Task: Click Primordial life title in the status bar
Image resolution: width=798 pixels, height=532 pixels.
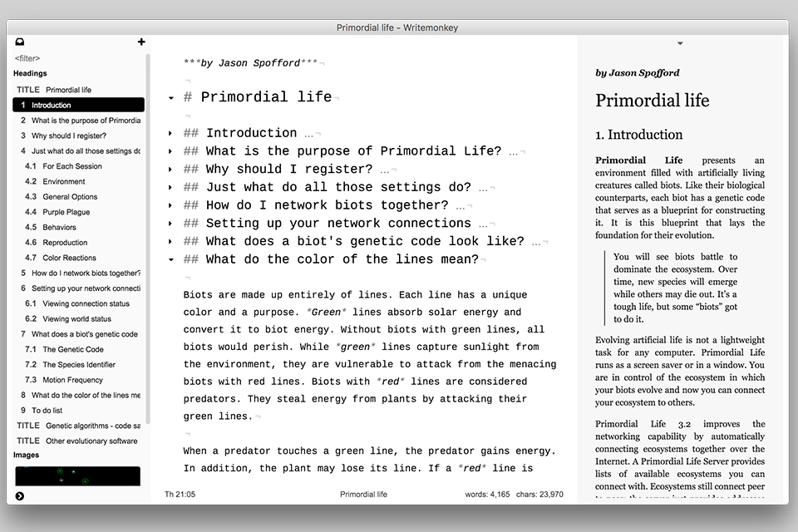Action: click(363, 494)
